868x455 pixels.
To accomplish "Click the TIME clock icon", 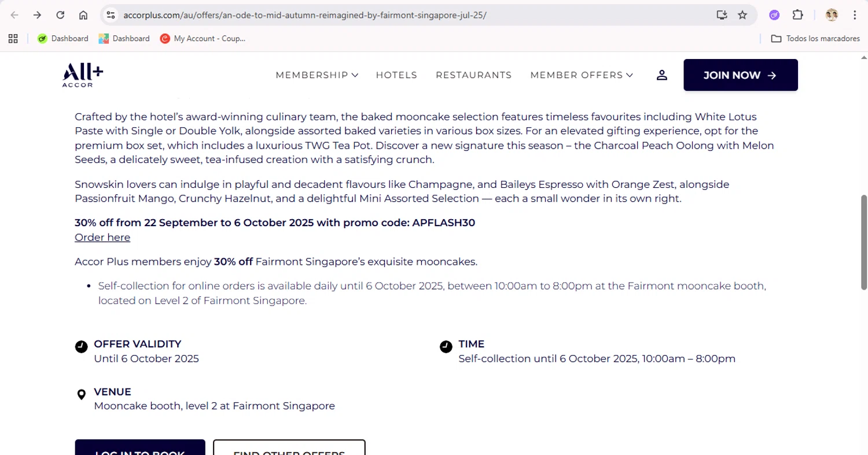I will point(446,347).
